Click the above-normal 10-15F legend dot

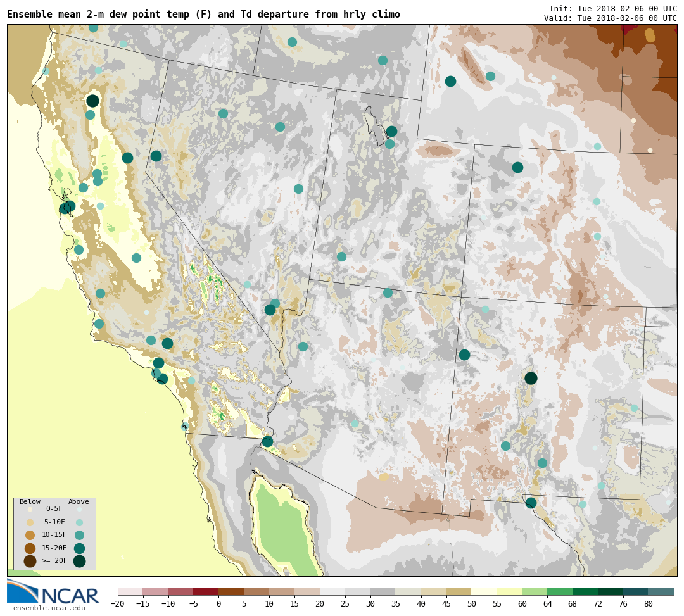click(79, 535)
